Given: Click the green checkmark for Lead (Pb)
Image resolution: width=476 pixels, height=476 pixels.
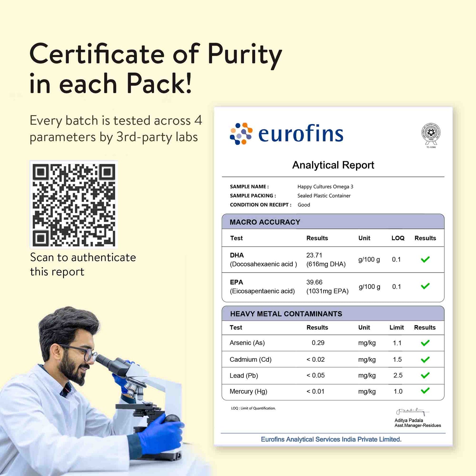Looking at the screenshot, I should tap(425, 375).
